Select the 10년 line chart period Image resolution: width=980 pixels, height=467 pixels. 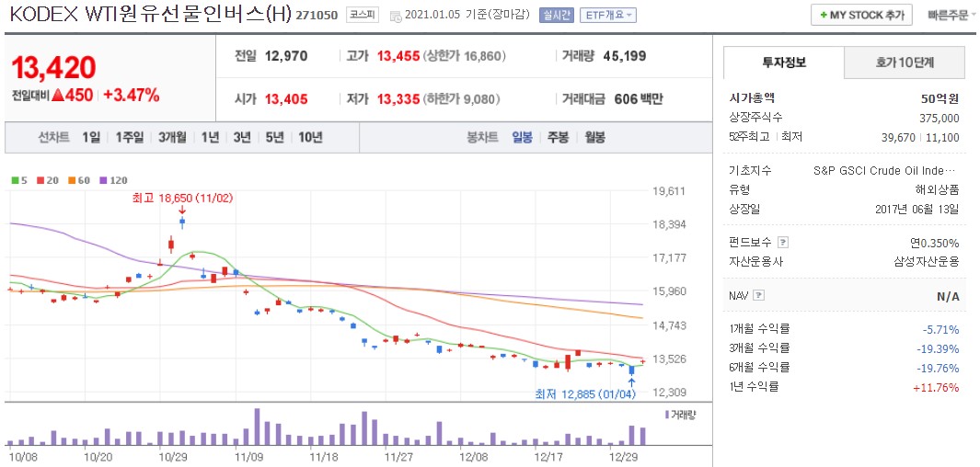(311, 137)
